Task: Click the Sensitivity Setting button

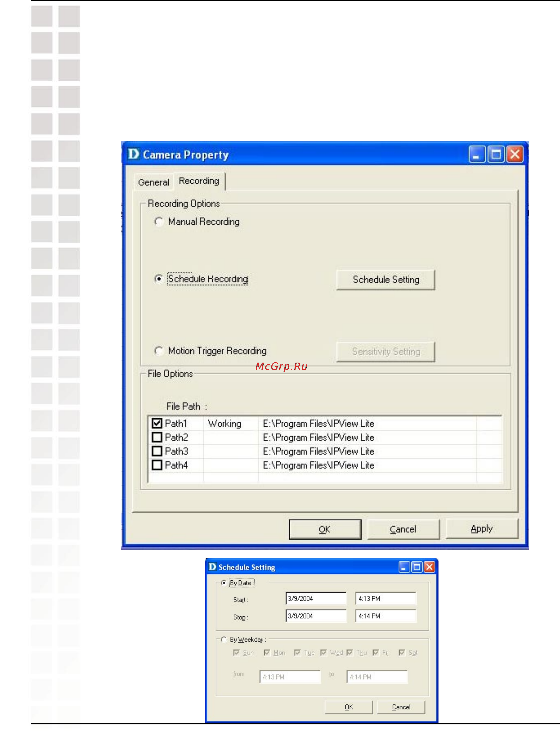Action: pos(386,351)
